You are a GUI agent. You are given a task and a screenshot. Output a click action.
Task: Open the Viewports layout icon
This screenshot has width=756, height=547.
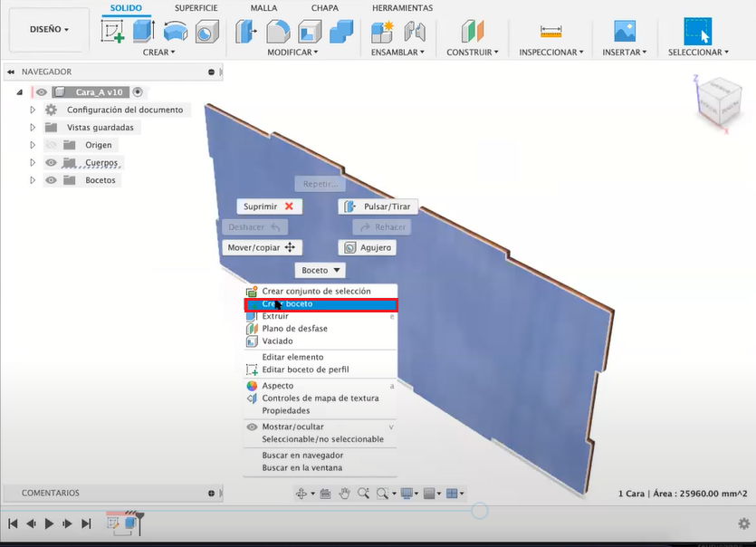(x=452, y=494)
